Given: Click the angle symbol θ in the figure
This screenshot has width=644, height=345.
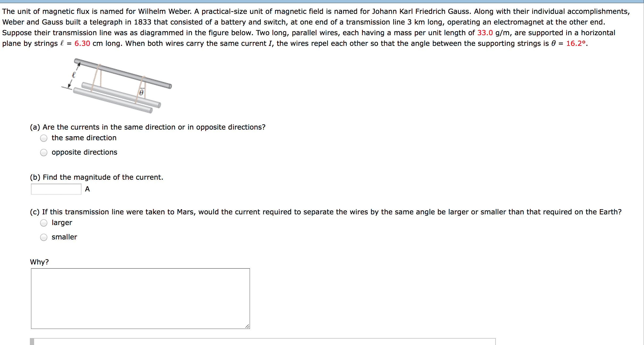Looking at the screenshot, I should point(141,92).
